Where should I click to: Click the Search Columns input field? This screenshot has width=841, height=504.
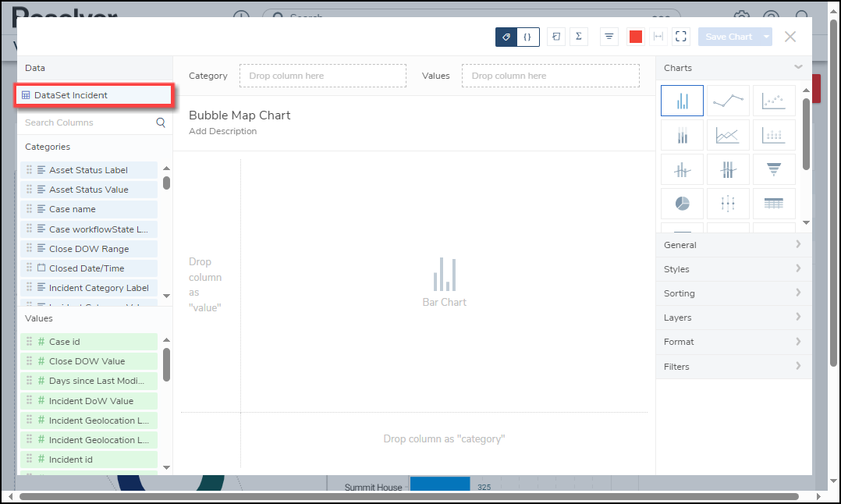tap(88, 122)
